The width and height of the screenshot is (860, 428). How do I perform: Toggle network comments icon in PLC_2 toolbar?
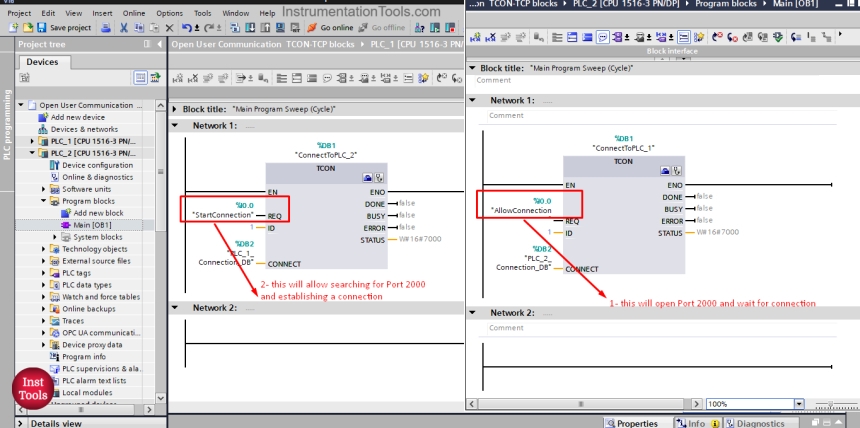click(603, 37)
